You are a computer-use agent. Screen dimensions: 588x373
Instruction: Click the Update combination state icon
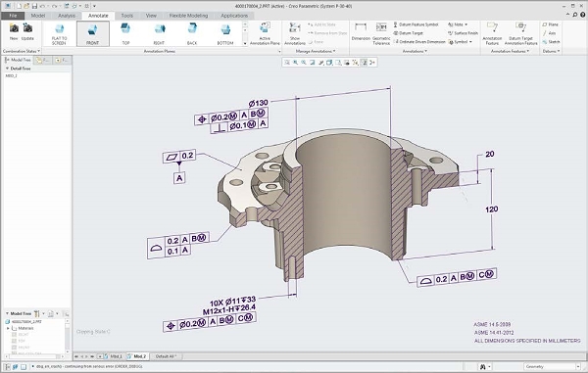tap(27, 28)
